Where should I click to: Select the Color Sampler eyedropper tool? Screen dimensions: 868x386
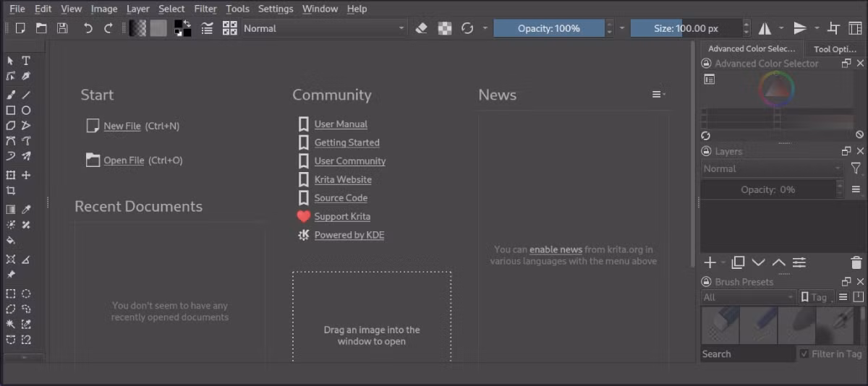(26, 210)
